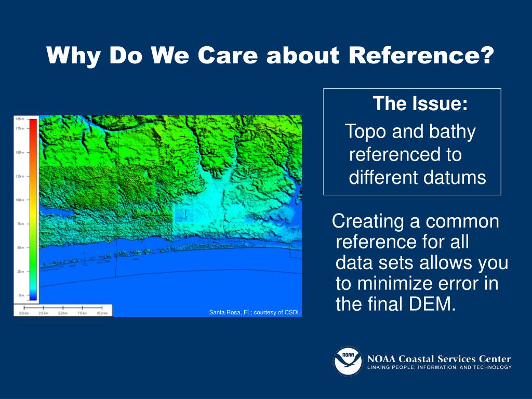532x399 pixels.
Task: Click the "0 m" elevation legend label
Action: 22,295
